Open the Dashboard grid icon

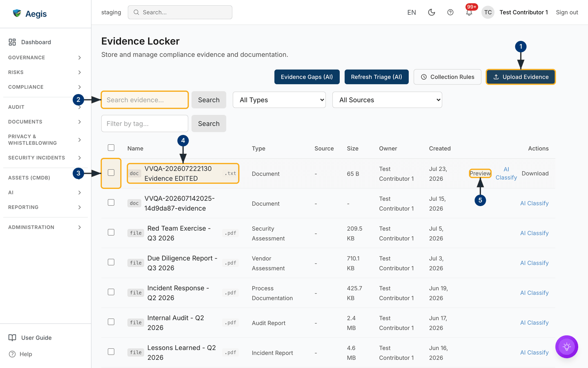[12, 42]
